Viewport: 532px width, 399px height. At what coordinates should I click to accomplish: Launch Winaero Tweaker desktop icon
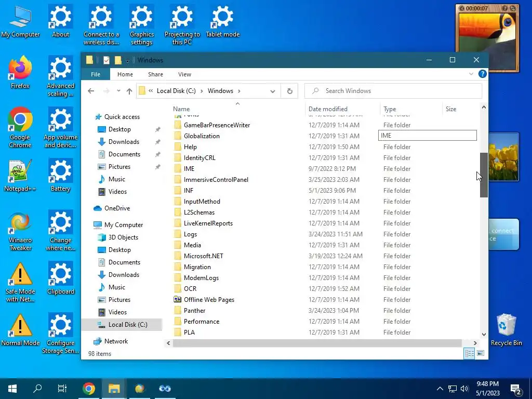[20, 231]
